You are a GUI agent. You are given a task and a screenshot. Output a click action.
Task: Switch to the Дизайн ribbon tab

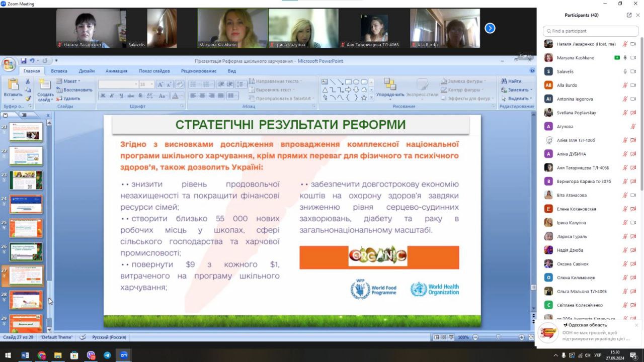87,71
